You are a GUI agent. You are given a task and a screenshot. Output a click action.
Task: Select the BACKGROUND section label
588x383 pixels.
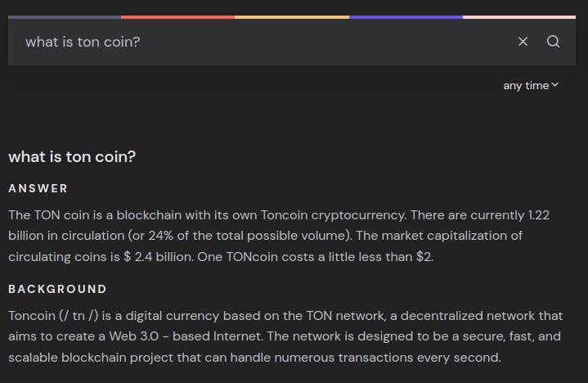[x=57, y=289]
